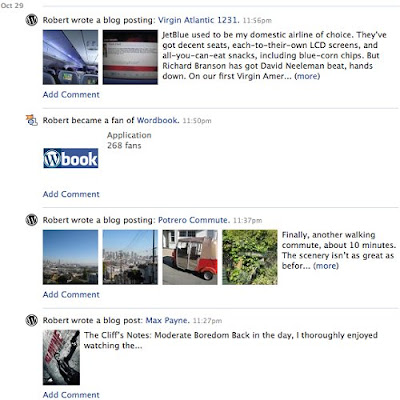Expand JetBlue post text with (more)
Viewport: 400px width, 400px height.
pos(307,76)
